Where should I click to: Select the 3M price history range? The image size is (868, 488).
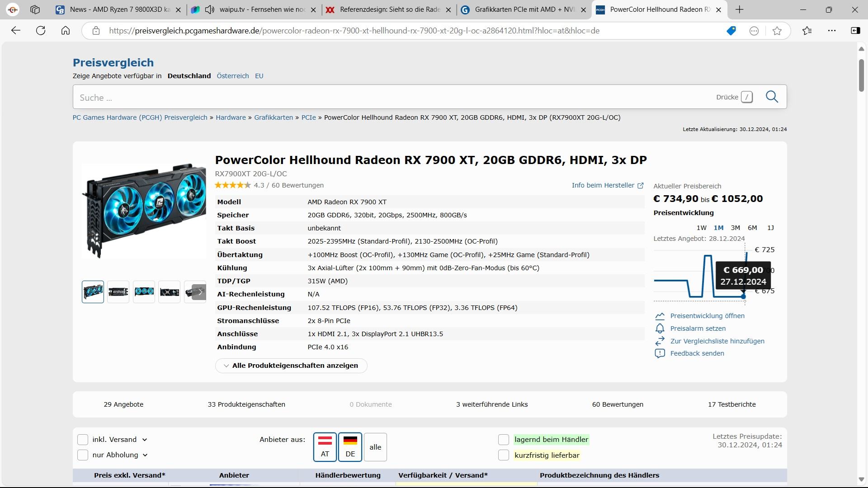tap(735, 228)
